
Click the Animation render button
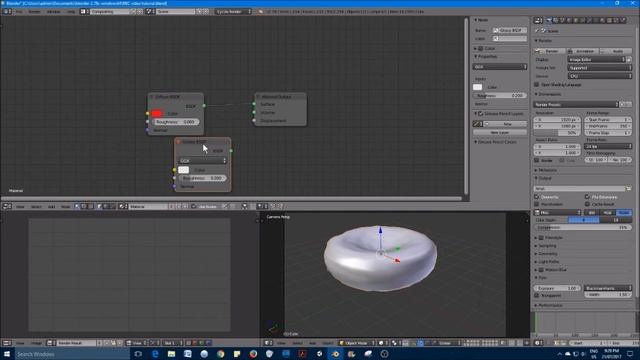582,51
